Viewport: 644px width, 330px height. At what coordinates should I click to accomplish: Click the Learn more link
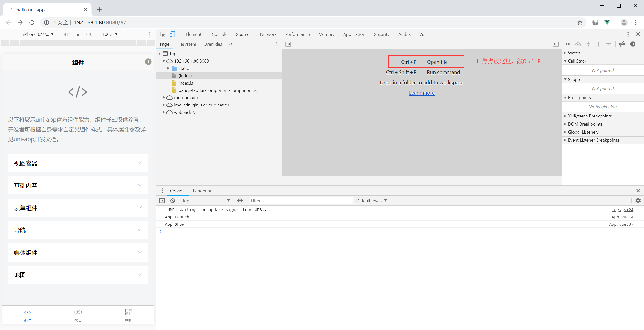(x=422, y=93)
